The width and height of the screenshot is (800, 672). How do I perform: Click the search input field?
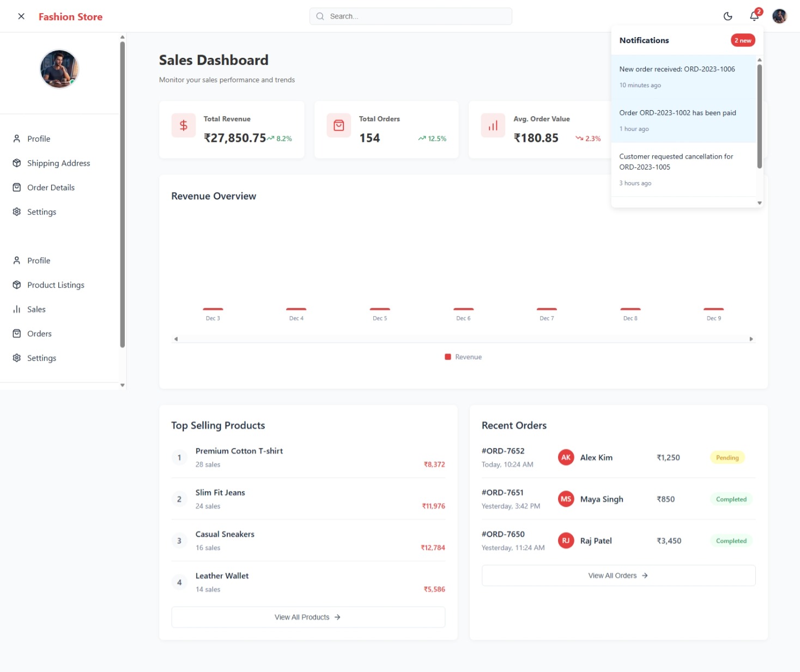pyautogui.click(x=411, y=16)
